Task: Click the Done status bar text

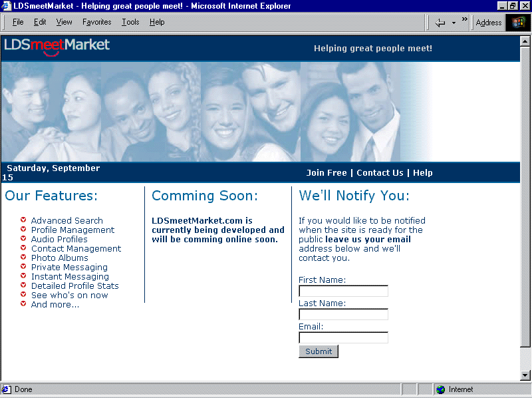Action: (x=23, y=389)
